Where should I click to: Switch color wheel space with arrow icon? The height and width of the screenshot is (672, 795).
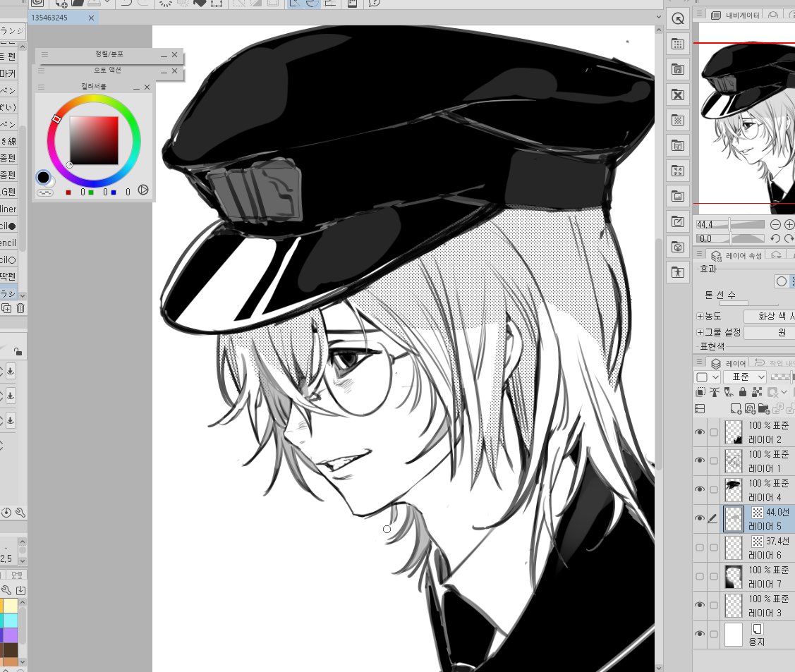point(143,190)
